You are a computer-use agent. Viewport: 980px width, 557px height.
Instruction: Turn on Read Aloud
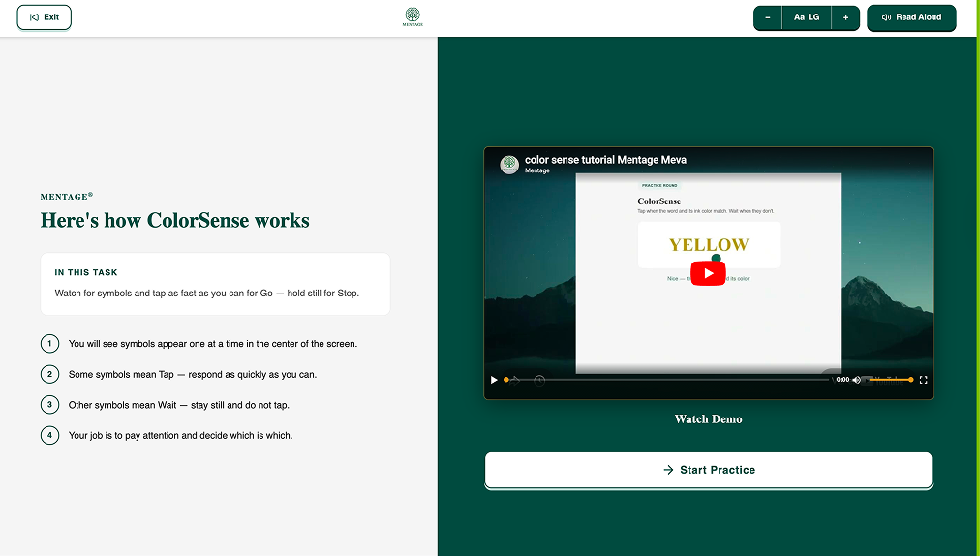pos(911,17)
